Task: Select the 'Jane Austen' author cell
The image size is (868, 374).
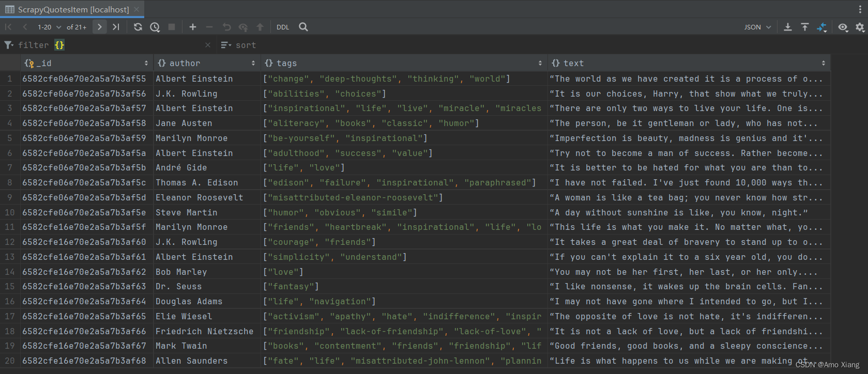Action: tap(207, 123)
